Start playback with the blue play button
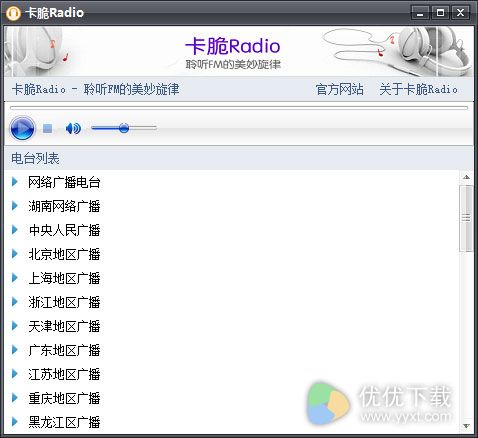The image size is (478, 438). 22,128
